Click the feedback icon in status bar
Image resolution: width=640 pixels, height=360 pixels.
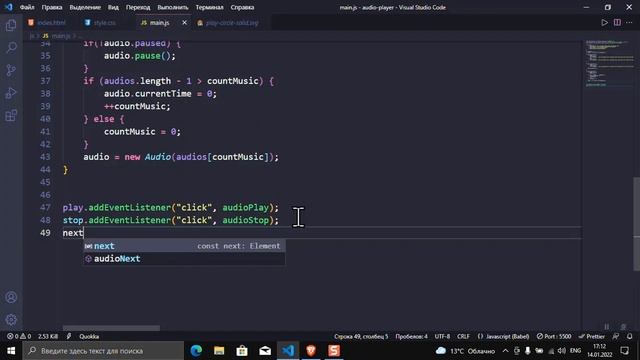(x=616, y=336)
